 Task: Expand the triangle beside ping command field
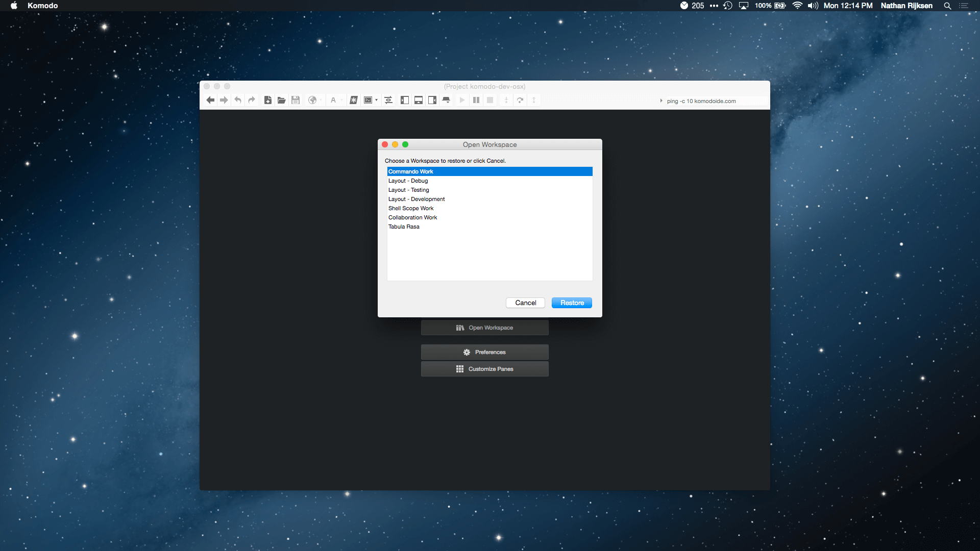click(x=661, y=101)
